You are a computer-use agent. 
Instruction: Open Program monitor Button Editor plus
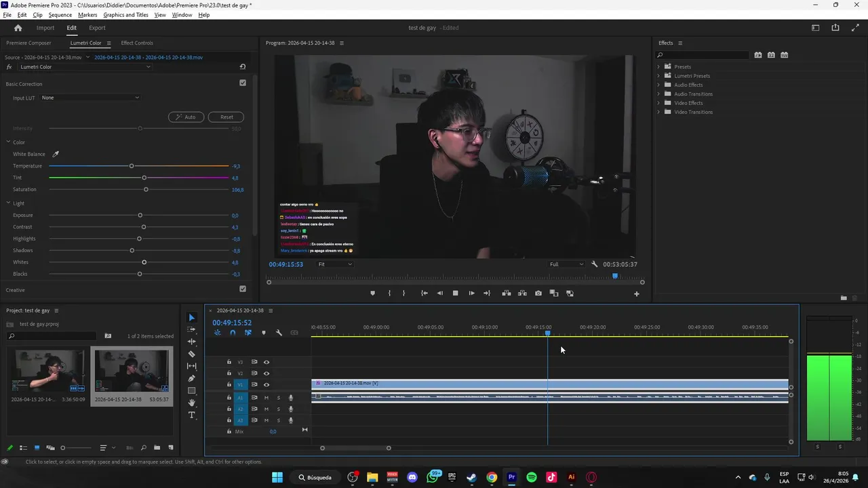[636, 293]
